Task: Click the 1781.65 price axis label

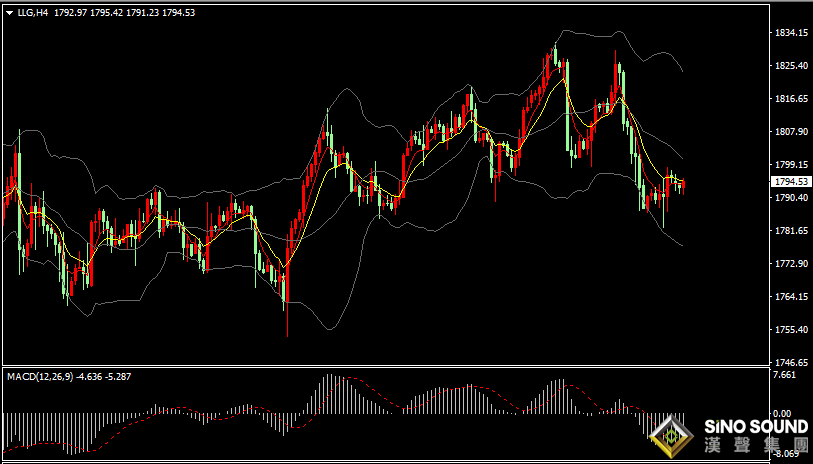Action: pyautogui.click(x=791, y=231)
